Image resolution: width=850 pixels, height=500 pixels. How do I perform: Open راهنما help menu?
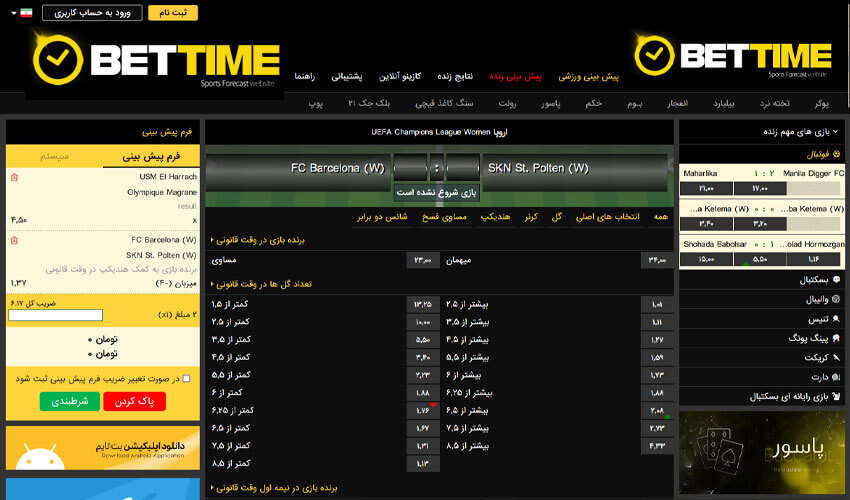(305, 76)
